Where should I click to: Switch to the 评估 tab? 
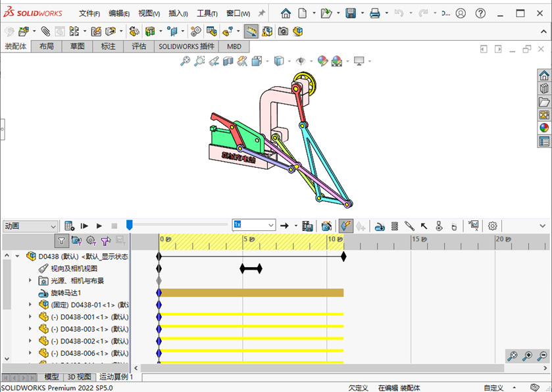tap(139, 47)
